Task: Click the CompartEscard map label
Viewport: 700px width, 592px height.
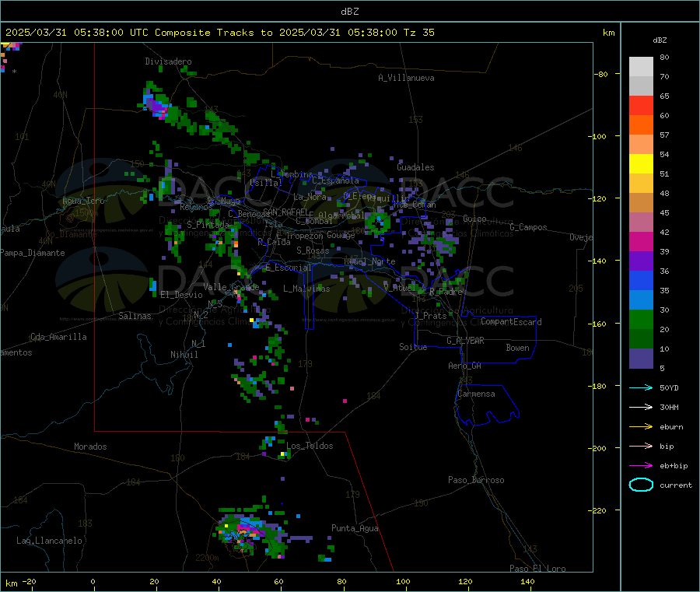Action: (x=511, y=322)
